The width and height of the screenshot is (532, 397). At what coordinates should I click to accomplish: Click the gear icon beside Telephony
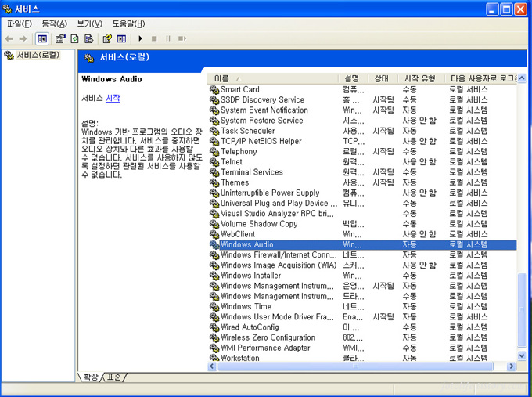coord(214,152)
